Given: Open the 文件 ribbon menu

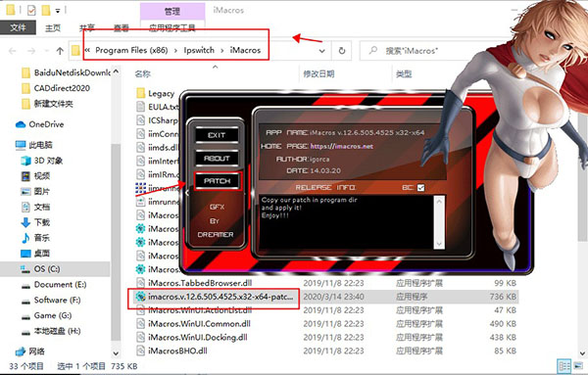Looking at the screenshot, I should pyautogui.click(x=18, y=27).
